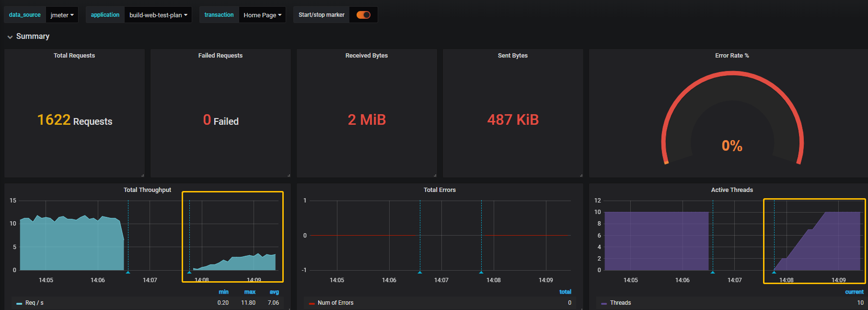Click the resize handle of Failed Requests panel

click(x=289, y=175)
